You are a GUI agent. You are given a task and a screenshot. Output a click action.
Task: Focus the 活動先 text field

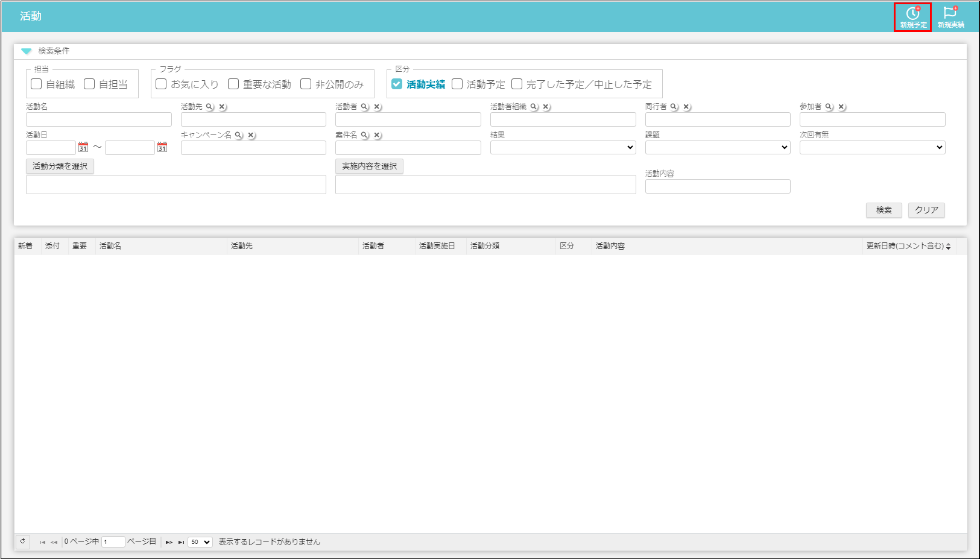(253, 119)
